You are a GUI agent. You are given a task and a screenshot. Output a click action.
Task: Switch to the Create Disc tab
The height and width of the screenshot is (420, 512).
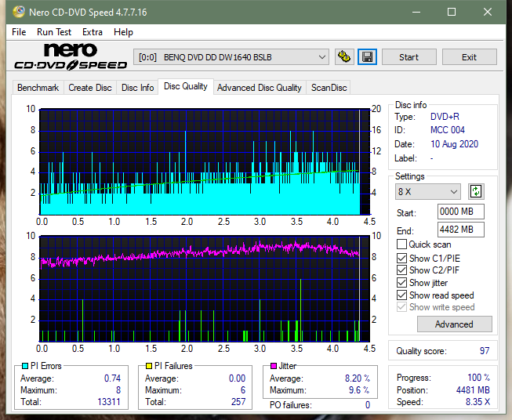tap(90, 88)
